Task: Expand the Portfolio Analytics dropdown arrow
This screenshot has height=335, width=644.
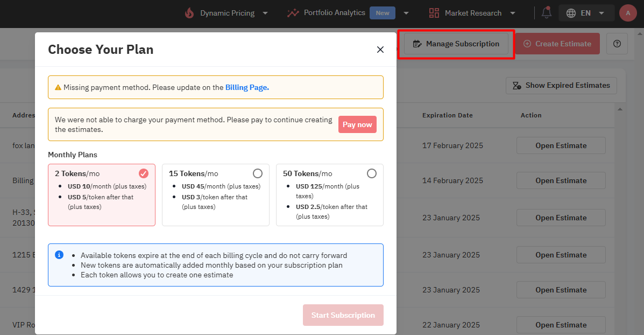Action: pyautogui.click(x=406, y=13)
